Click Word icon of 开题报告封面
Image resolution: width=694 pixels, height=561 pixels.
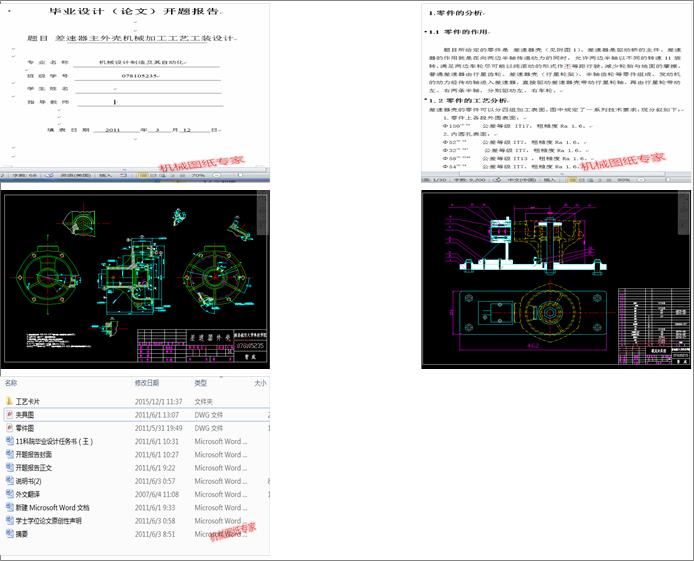[9, 454]
